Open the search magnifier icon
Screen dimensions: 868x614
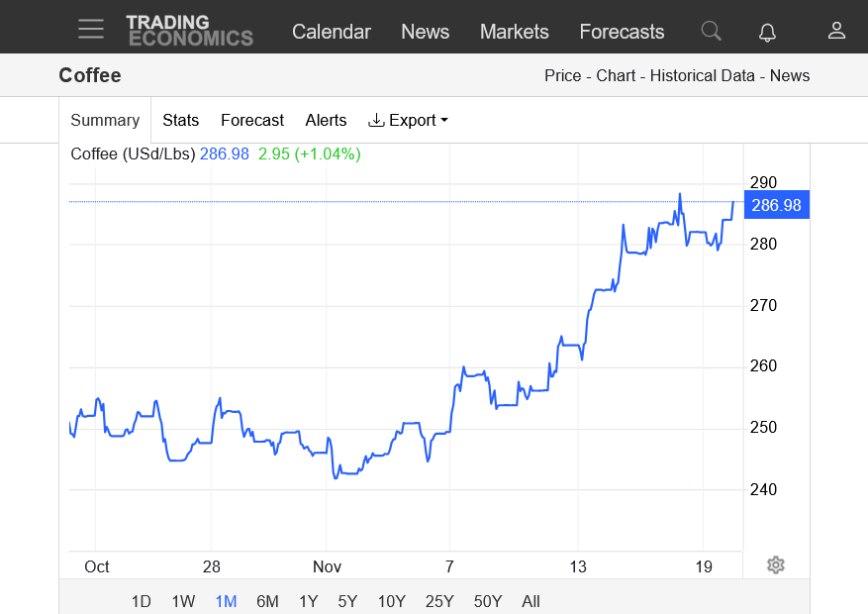point(711,31)
